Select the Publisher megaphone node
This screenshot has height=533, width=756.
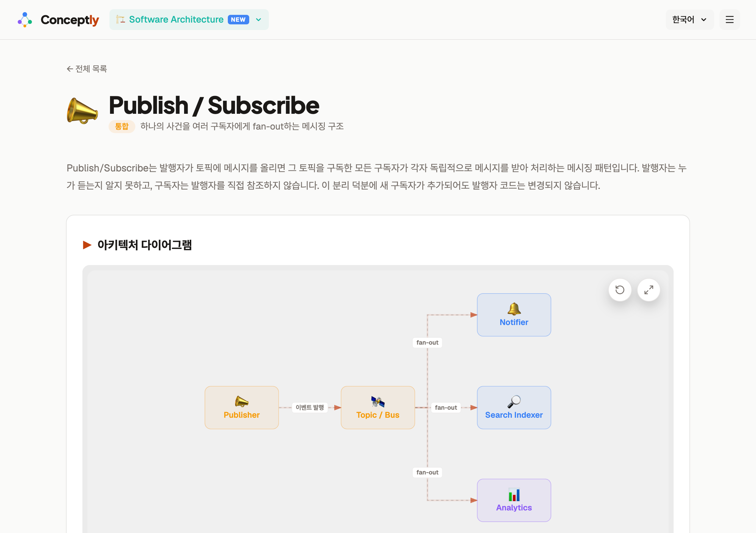pos(242,407)
